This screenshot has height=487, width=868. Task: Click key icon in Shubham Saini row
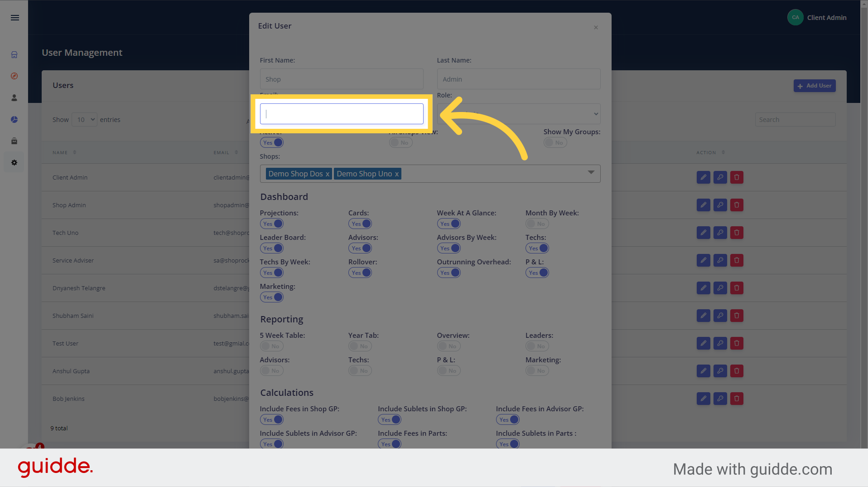[720, 316]
